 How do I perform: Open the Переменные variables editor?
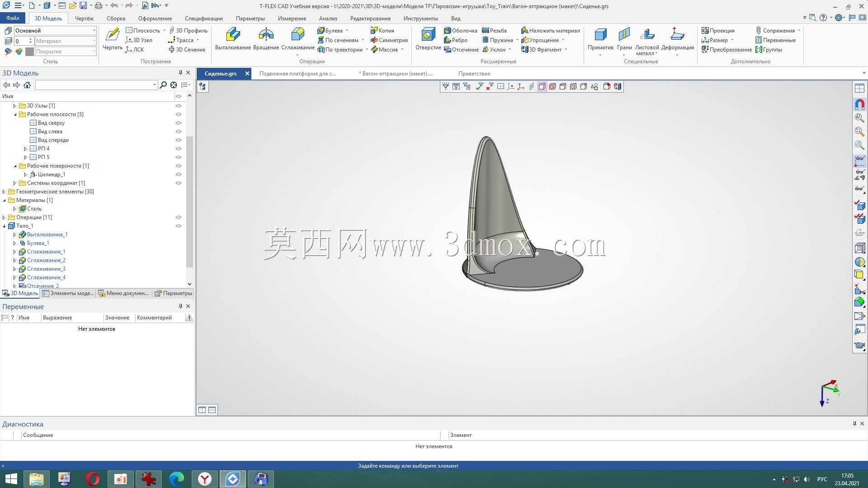pyautogui.click(x=775, y=40)
